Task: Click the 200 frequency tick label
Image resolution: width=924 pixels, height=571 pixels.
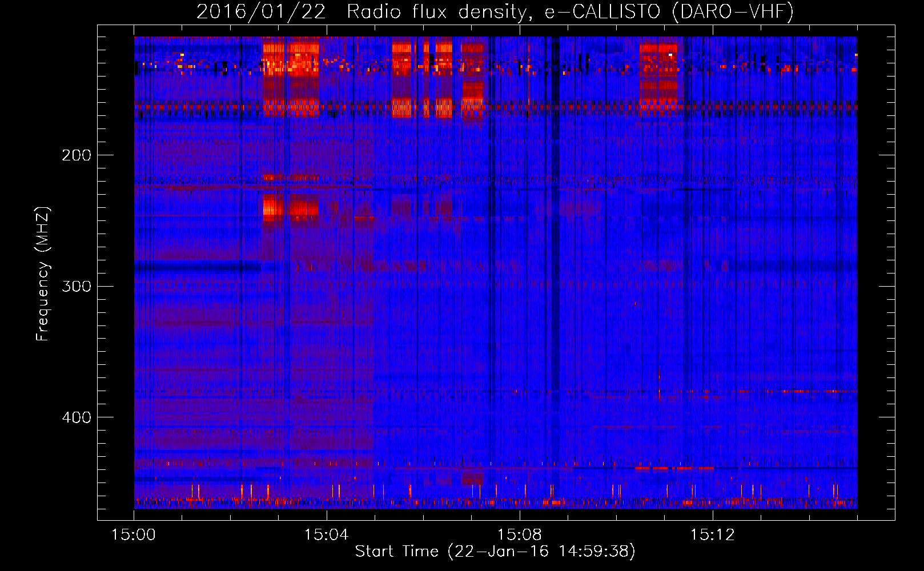Action: tap(77, 155)
